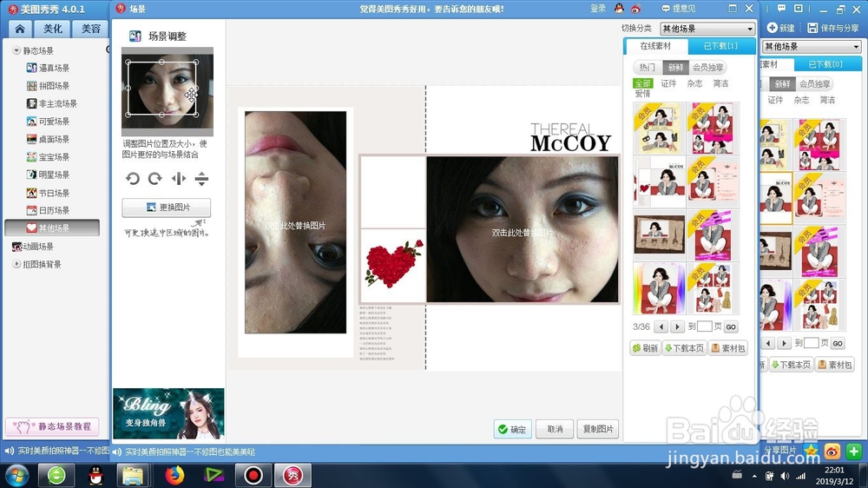868x488 pixels.
Task: Click 新建 in main window
Action: click(781, 28)
